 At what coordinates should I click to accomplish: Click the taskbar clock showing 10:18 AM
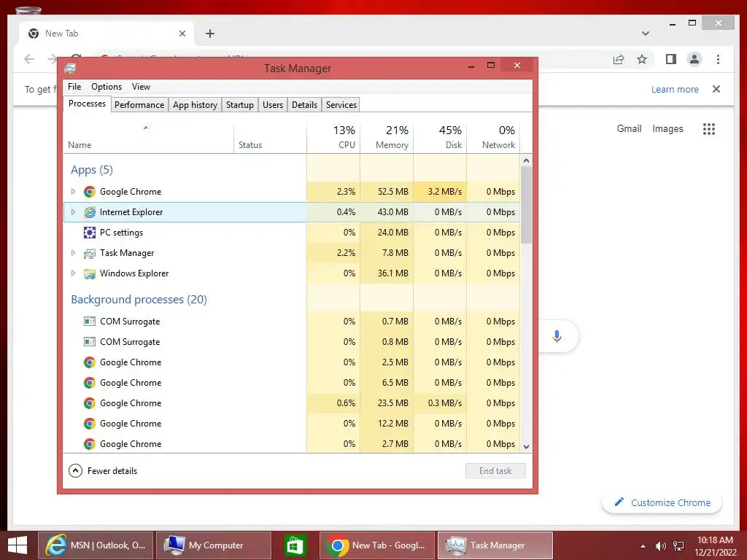[715, 545]
